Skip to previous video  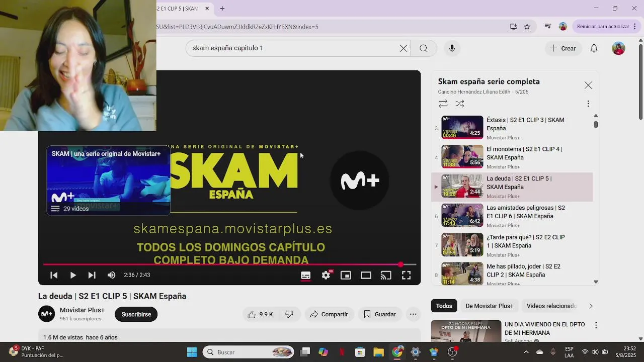click(x=54, y=275)
